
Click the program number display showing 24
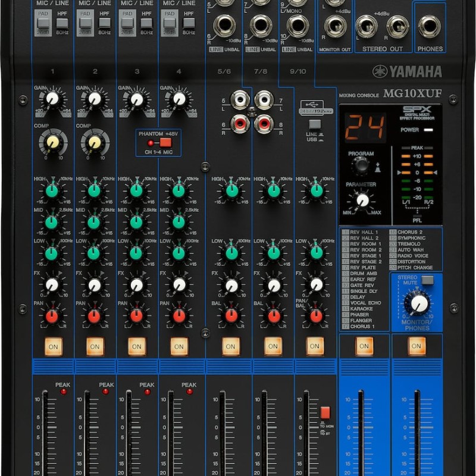pos(365,127)
